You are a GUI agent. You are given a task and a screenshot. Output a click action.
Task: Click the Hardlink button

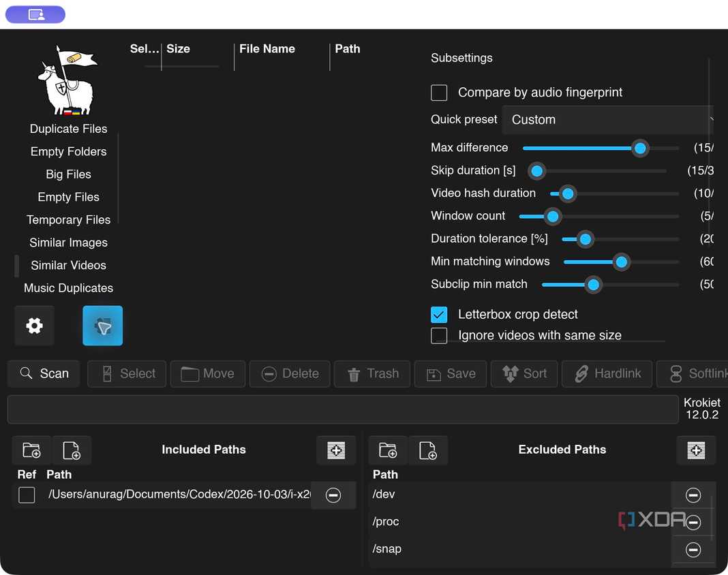pyautogui.click(x=607, y=373)
